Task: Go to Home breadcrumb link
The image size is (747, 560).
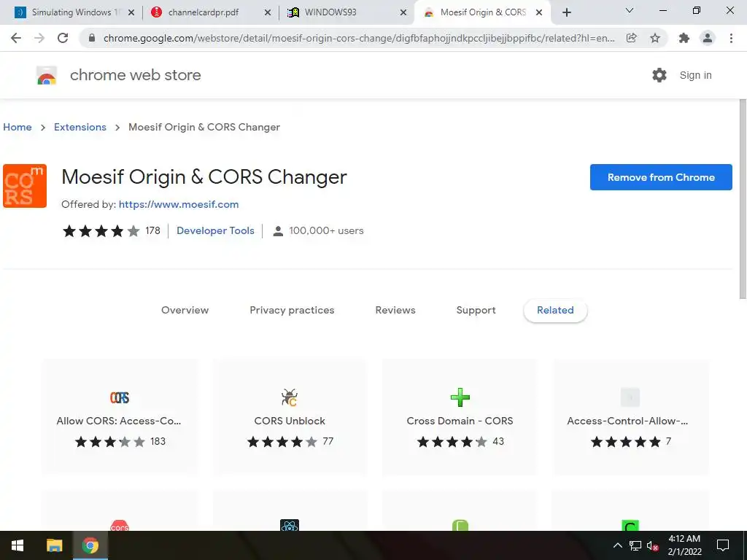Action: click(18, 127)
